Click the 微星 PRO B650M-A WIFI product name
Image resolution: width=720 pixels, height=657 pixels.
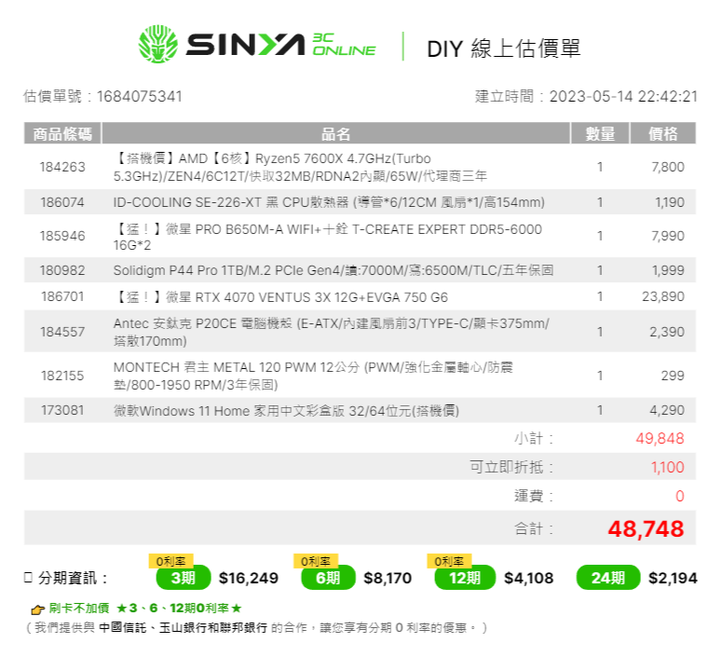pyautogui.click(x=327, y=236)
